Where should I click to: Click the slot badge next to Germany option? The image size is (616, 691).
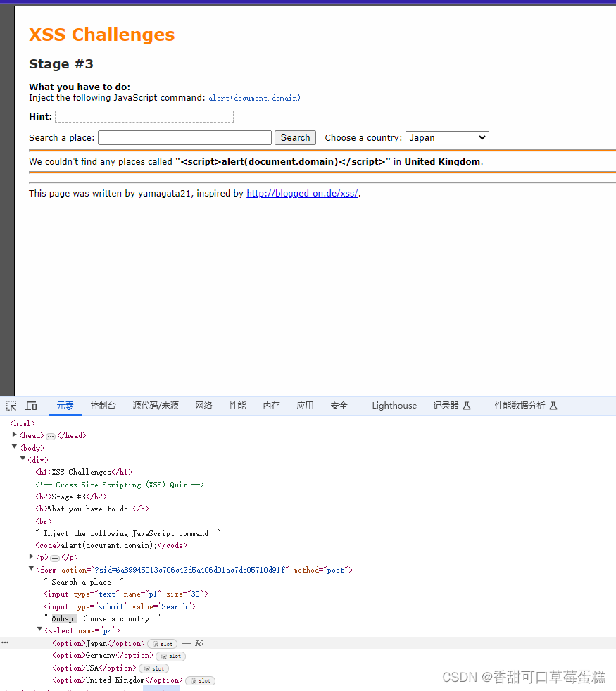coord(171,656)
